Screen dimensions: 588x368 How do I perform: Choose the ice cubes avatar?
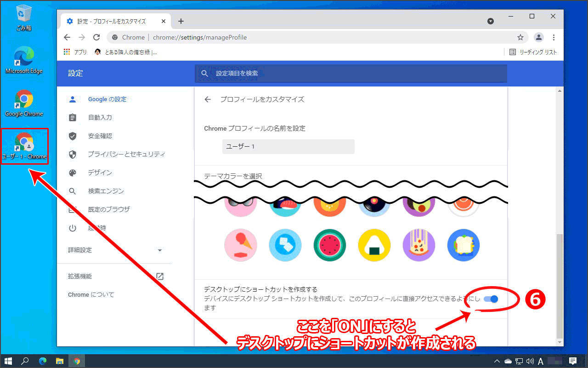tap(285, 245)
